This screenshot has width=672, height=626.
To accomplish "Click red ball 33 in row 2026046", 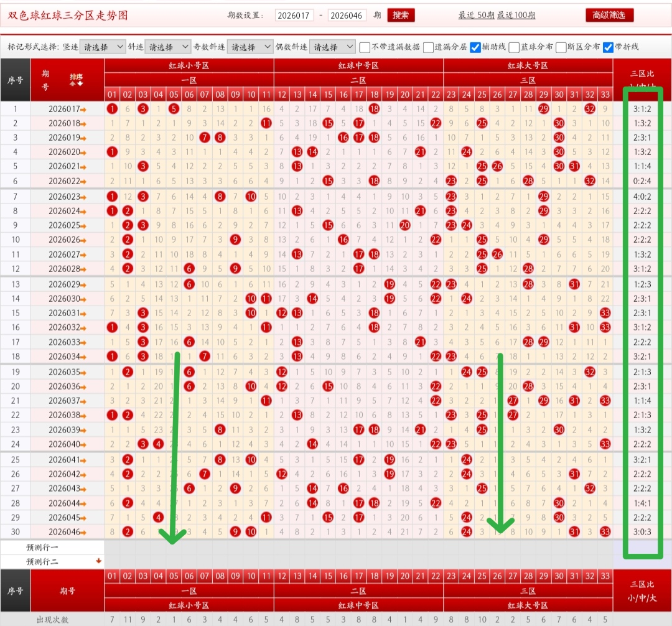I will [x=605, y=531].
